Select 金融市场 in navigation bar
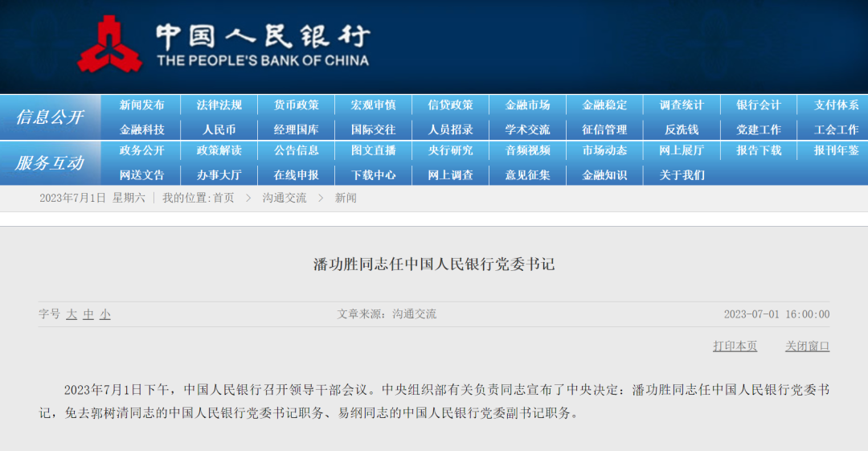The height and width of the screenshot is (451, 868). click(x=527, y=105)
